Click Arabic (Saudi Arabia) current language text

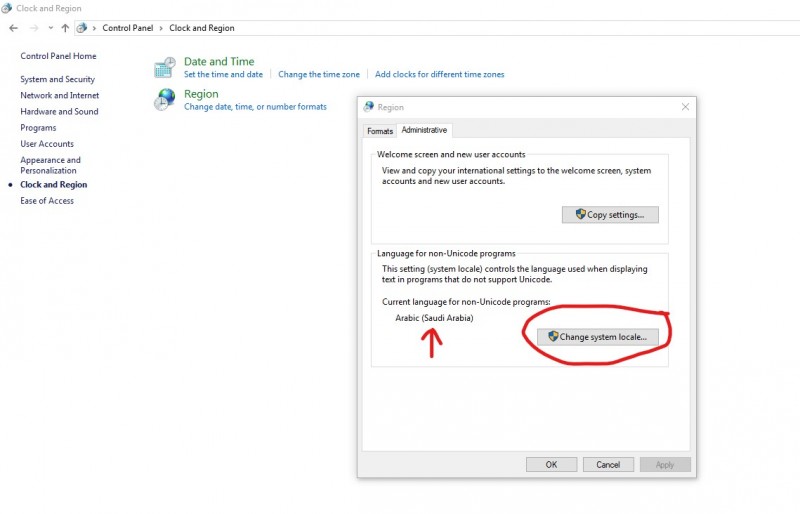[x=434, y=318]
